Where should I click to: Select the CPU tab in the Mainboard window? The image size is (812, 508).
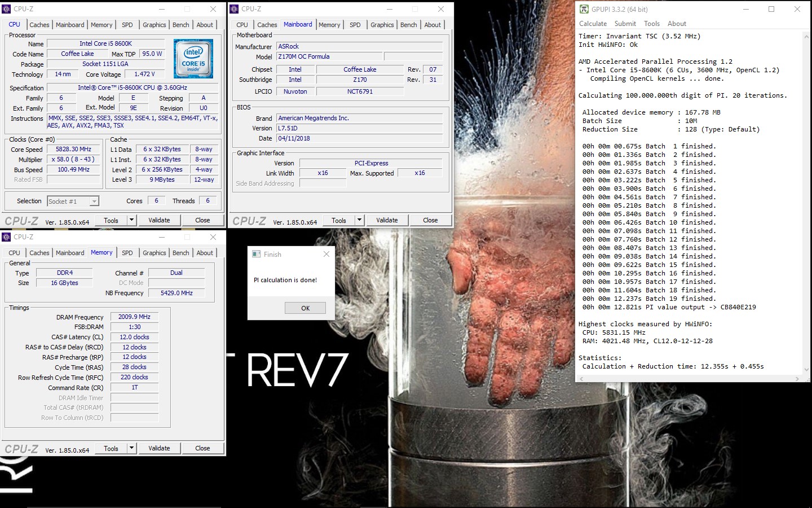pos(242,25)
